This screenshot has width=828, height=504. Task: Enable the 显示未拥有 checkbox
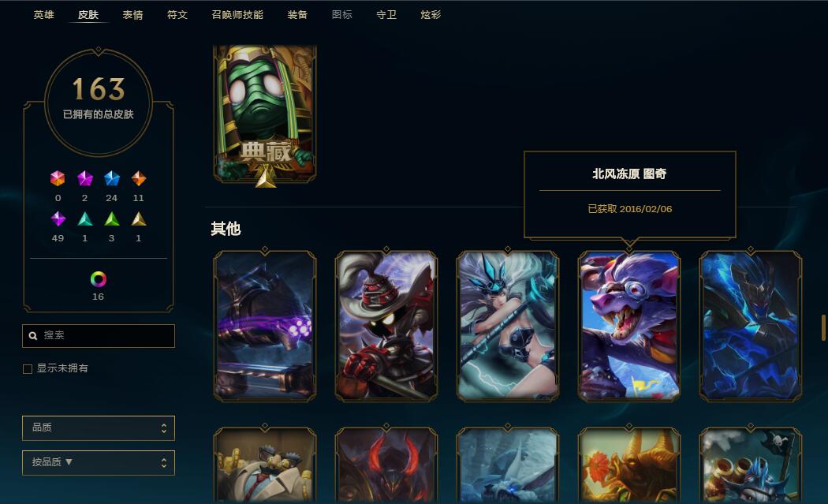28,369
